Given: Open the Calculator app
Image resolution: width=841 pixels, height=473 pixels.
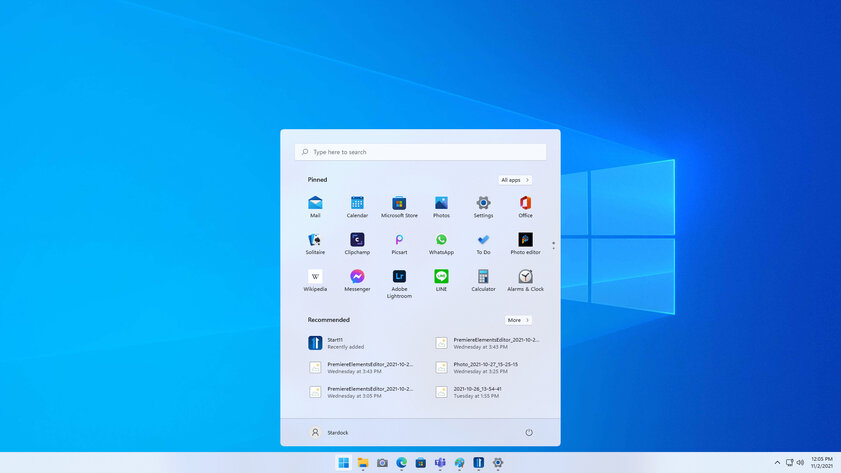Looking at the screenshot, I should coord(483,278).
